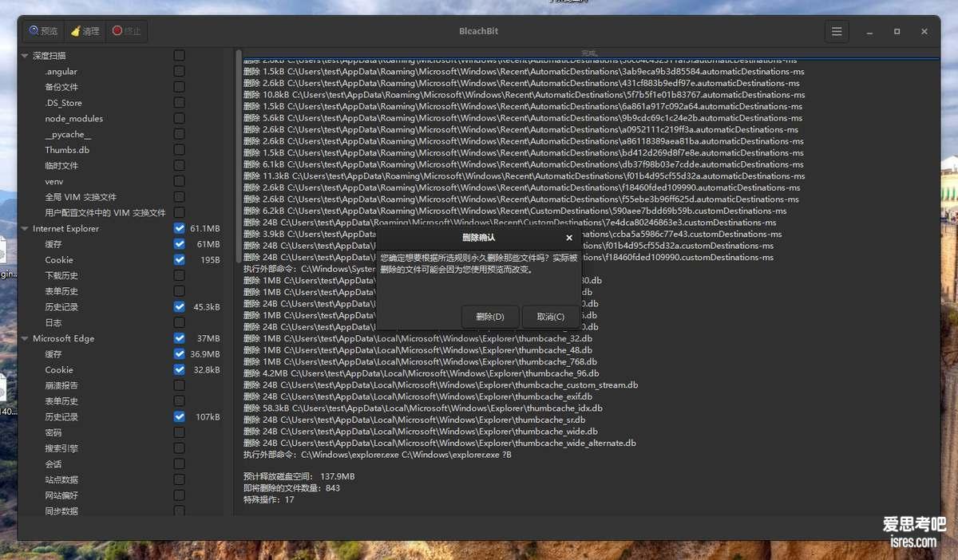Collapse the Microsoft Edge tree group
The image size is (958, 560).
pos(25,339)
